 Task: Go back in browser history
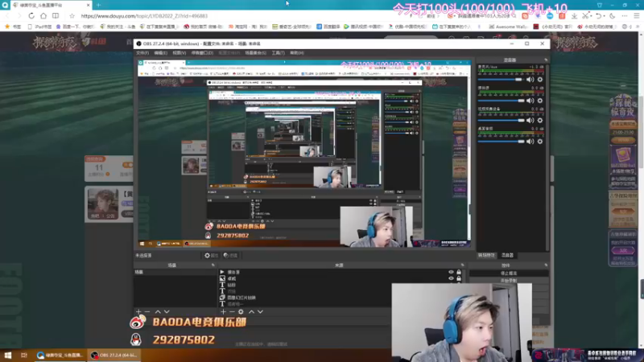pyautogui.click(x=7, y=16)
